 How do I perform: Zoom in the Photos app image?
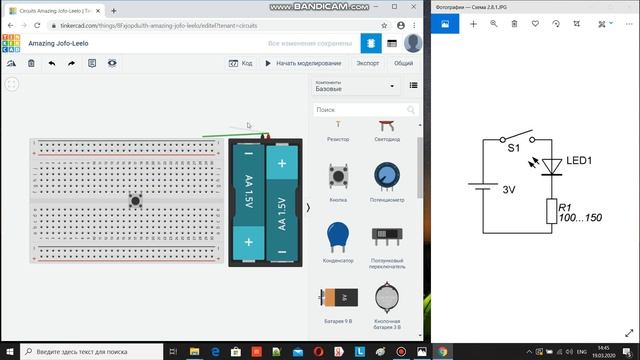pos(493,24)
